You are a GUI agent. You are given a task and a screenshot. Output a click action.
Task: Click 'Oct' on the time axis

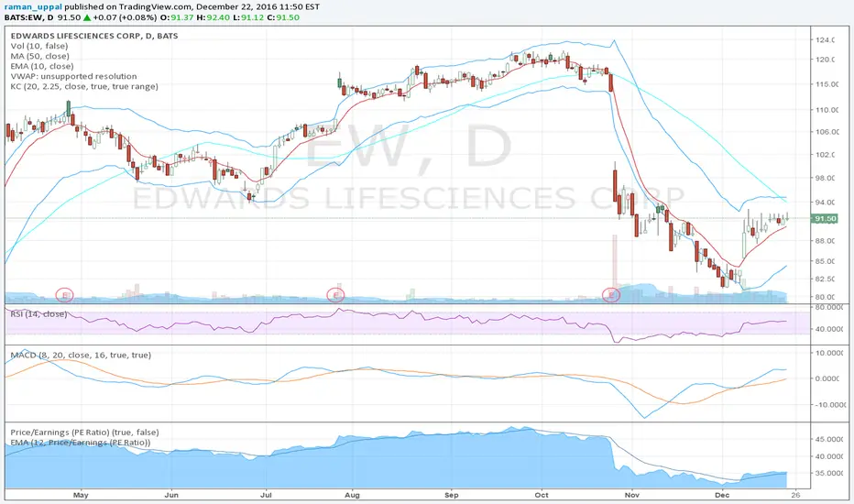click(542, 495)
